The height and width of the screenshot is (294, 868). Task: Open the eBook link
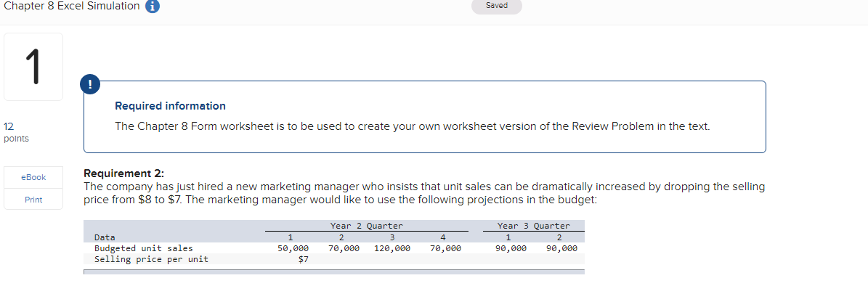pyautogui.click(x=33, y=177)
